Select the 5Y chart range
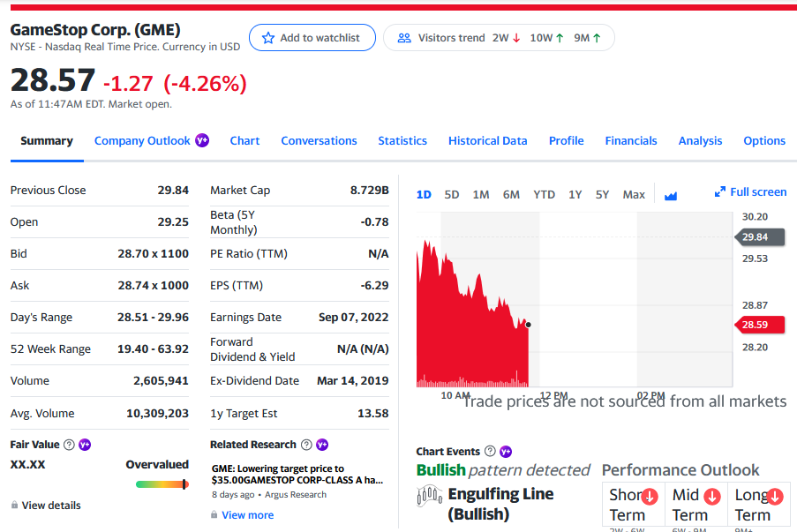The height and width of the screenshot is (532, 797). tap(602, 195)
